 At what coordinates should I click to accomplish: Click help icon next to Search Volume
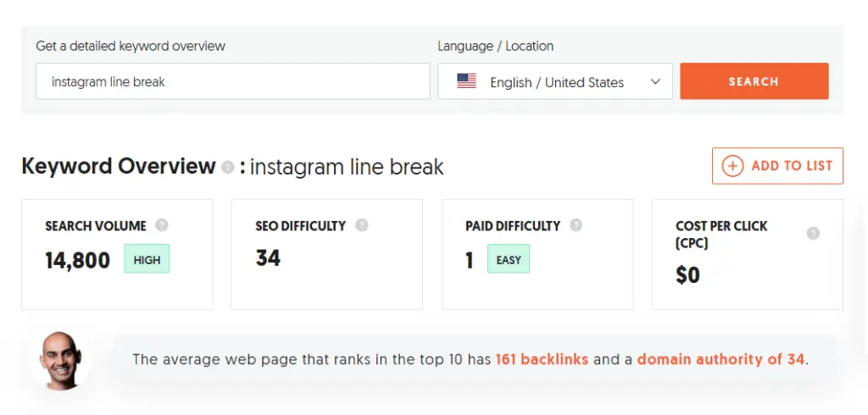[x=162, y=225]
